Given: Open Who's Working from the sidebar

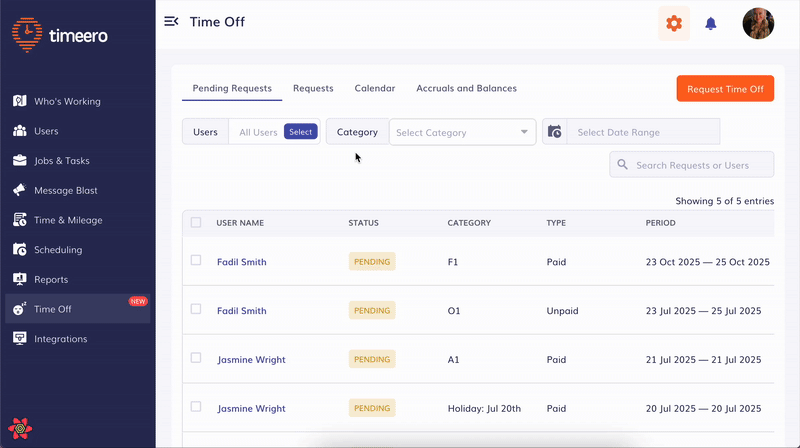Looking at the screenshot, I should click(x=67, y=101).
